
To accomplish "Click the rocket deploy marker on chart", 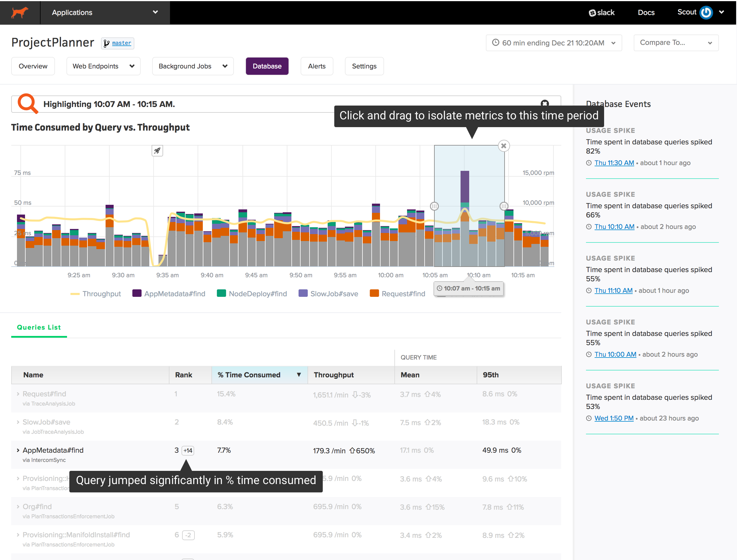I will tap(157, 151).
